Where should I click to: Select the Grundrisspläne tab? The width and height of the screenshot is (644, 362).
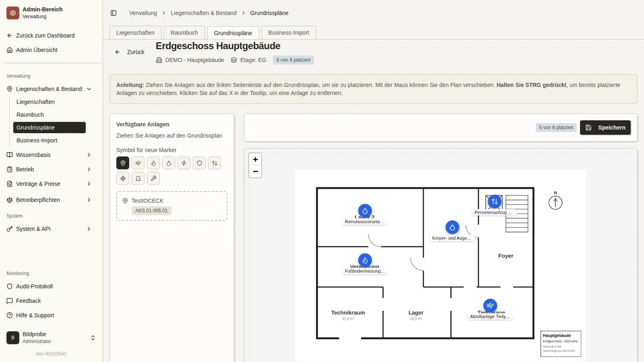pos(233,33)
